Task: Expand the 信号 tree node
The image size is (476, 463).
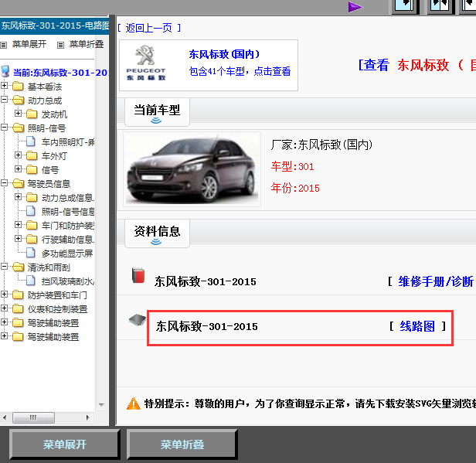Action: point(18,169)
